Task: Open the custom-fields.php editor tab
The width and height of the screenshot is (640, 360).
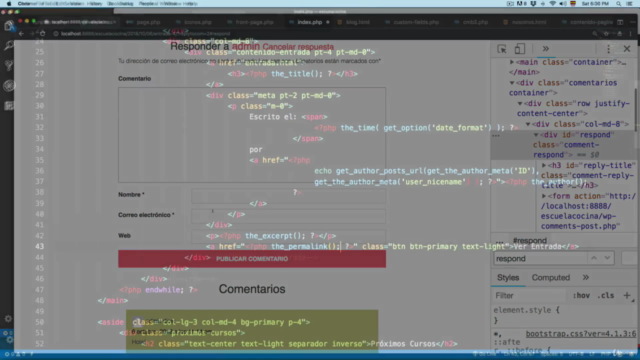Action: point(416,22)
